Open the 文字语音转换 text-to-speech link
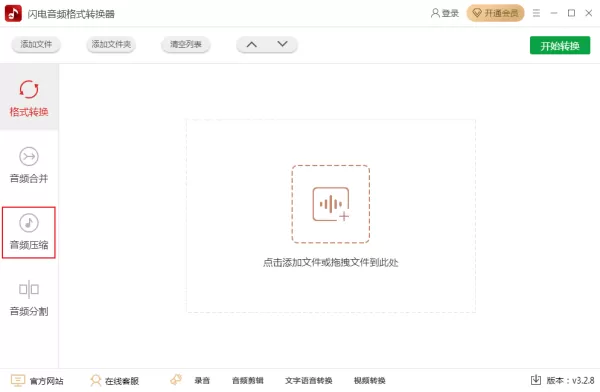 pyautogui.click(x=308, y=381)
